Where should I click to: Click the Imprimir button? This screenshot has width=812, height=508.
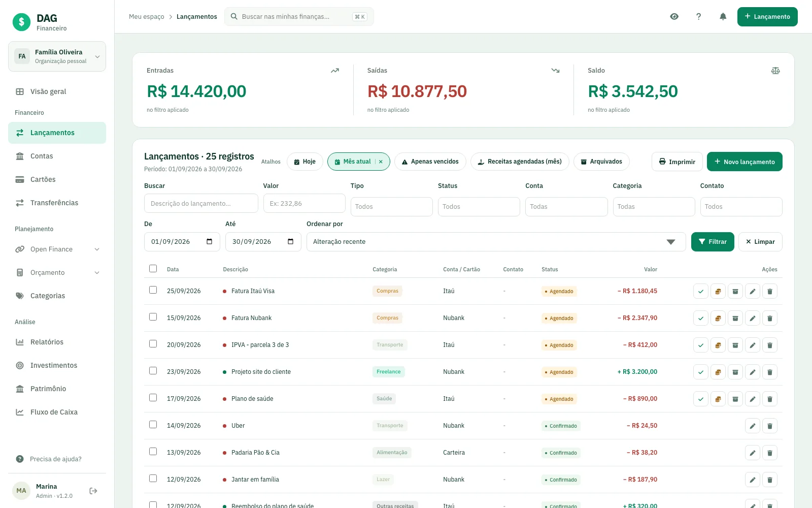(677, 162)
